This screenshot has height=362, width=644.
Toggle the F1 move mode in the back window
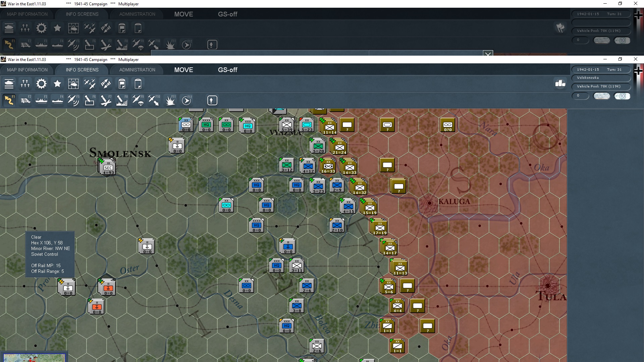[9, 45]
